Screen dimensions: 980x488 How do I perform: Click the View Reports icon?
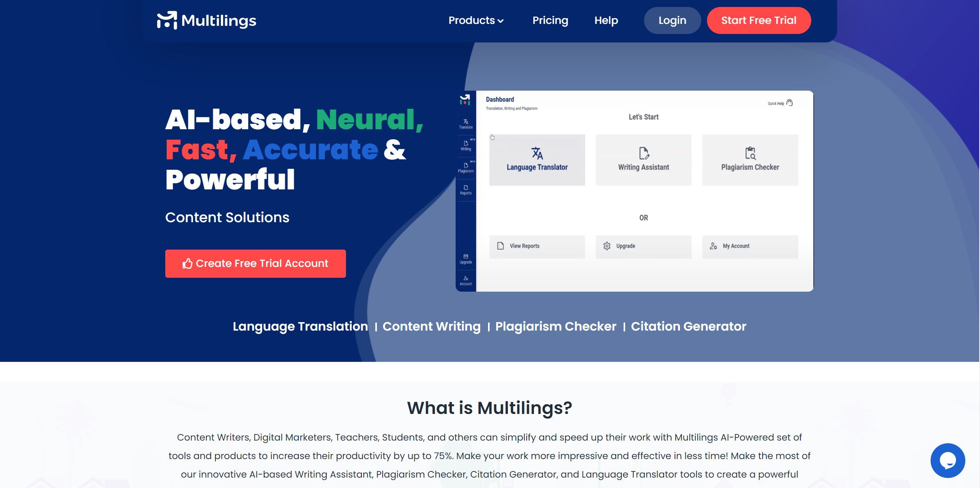coord(501,246)
